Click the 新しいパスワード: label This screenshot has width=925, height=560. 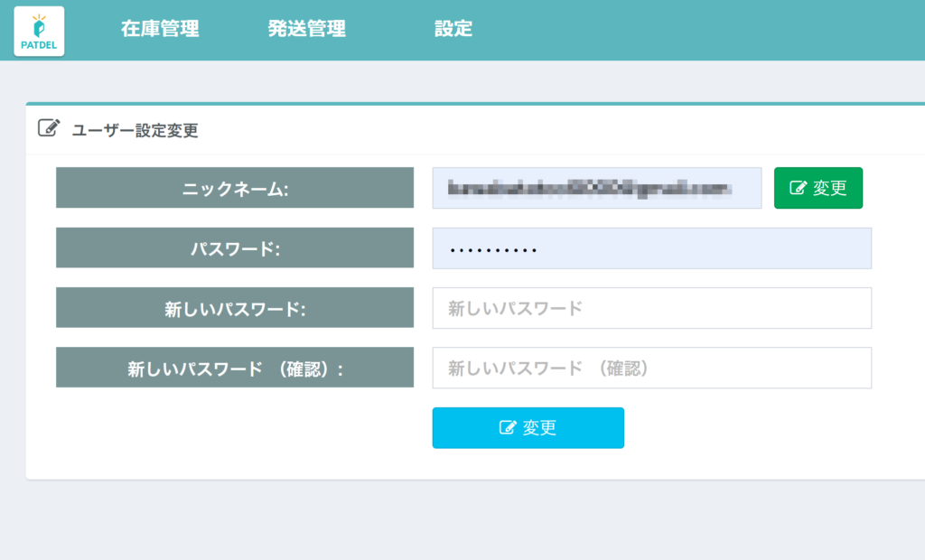click(235, 308)
